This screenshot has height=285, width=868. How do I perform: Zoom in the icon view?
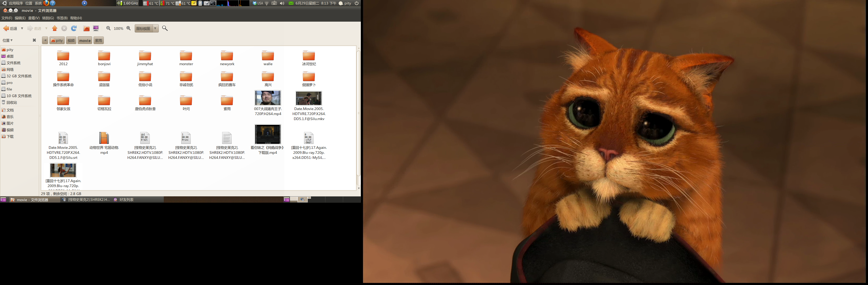[x=128, y=28]
